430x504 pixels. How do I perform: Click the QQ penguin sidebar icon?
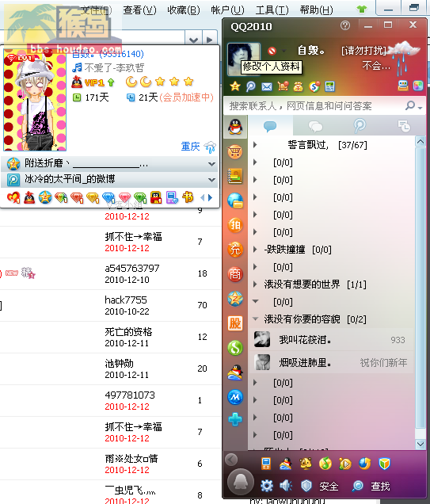tap(235, 126)
